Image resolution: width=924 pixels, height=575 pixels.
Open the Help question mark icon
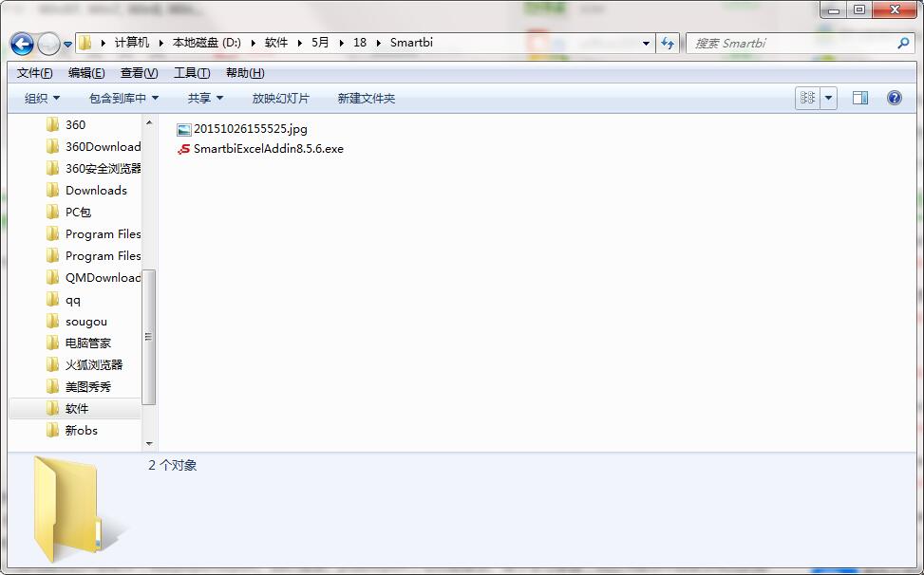894,98
